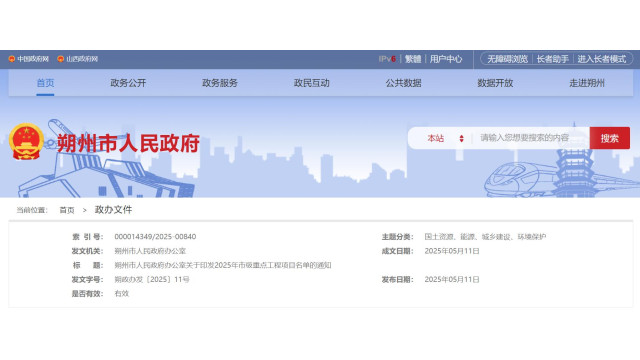Open the 公共数据 navigation tab
The height and width of the screenshot is (360, 640).
pyautogui.click(x=404, y=83)
